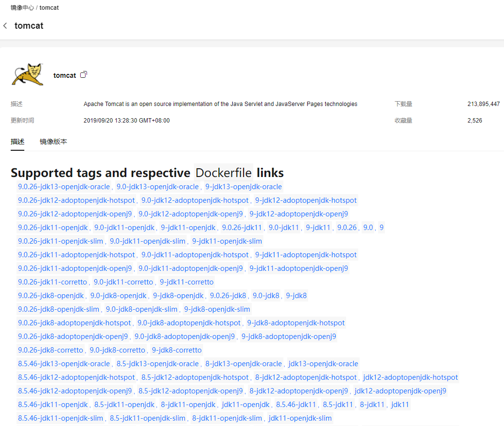Switch to the 描述 tab
Image resolution: width=504 pixels, height=426 pixels.
(x=17, y=142)
